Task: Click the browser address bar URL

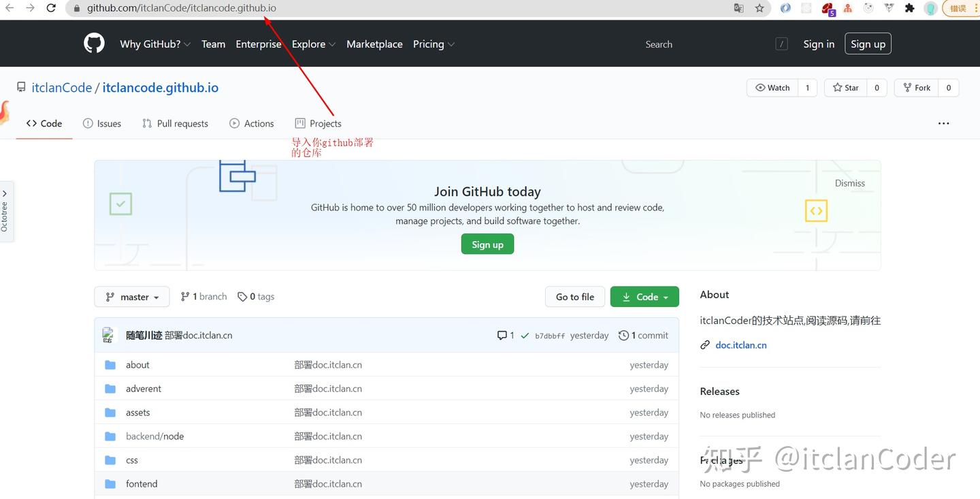Action: [x=182, y=8]
